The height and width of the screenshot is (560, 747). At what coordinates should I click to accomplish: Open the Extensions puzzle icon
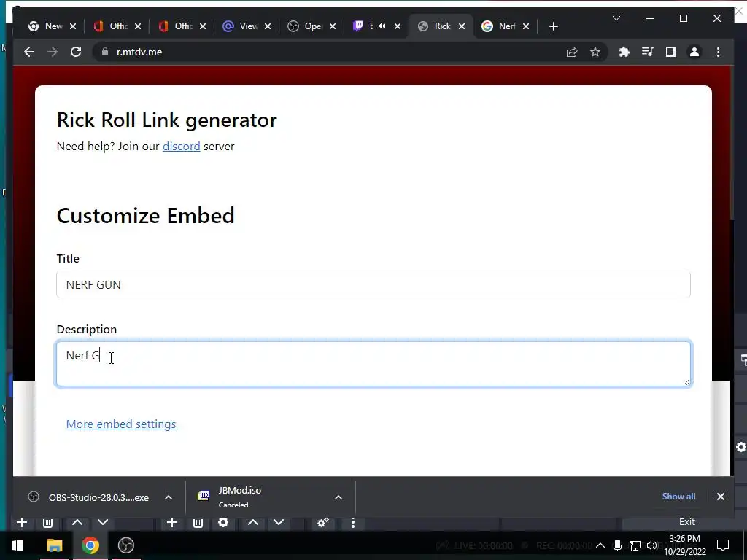click(x=624, y=52)
